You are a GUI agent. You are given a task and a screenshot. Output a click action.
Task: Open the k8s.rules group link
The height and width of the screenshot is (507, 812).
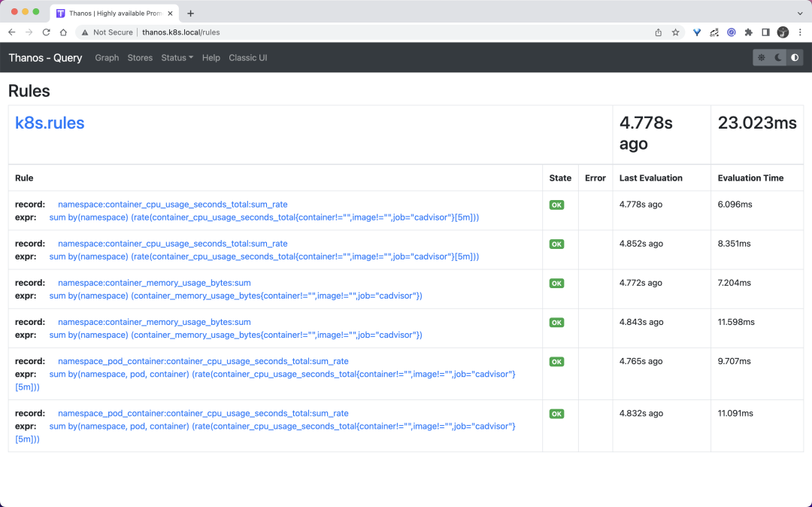[50, 123]
